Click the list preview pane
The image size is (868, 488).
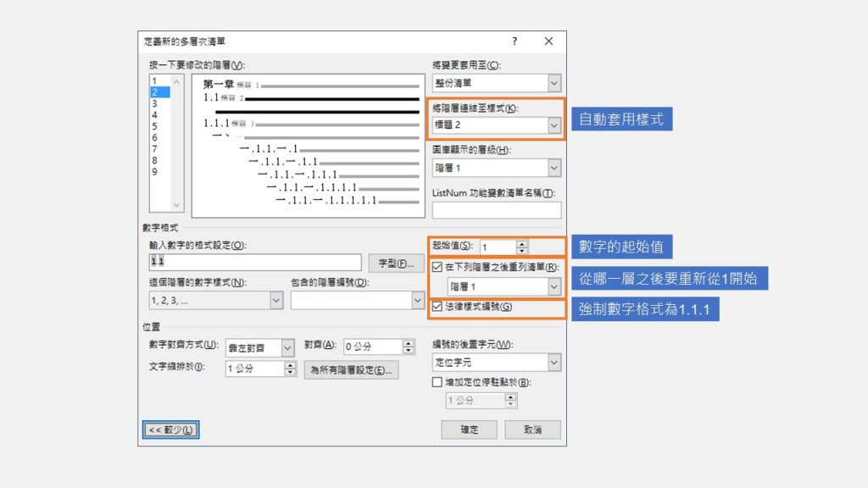(x=309, y=146)
